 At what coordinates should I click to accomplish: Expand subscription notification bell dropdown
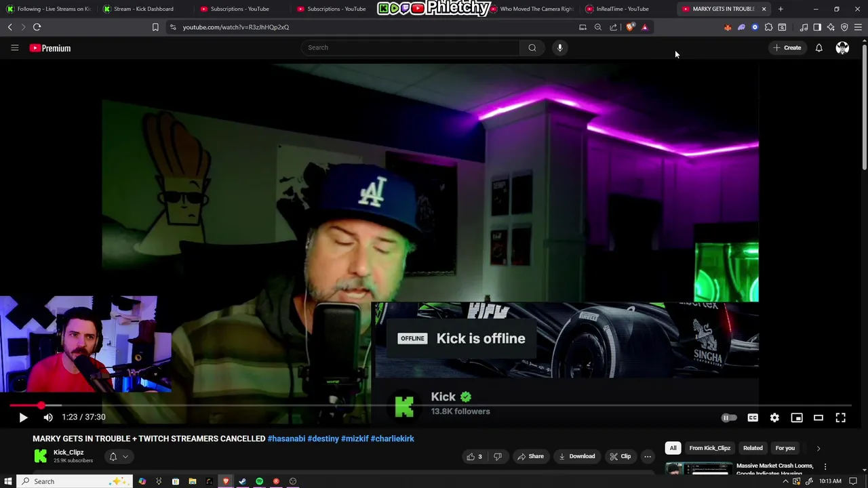click(x=119, y=457)
